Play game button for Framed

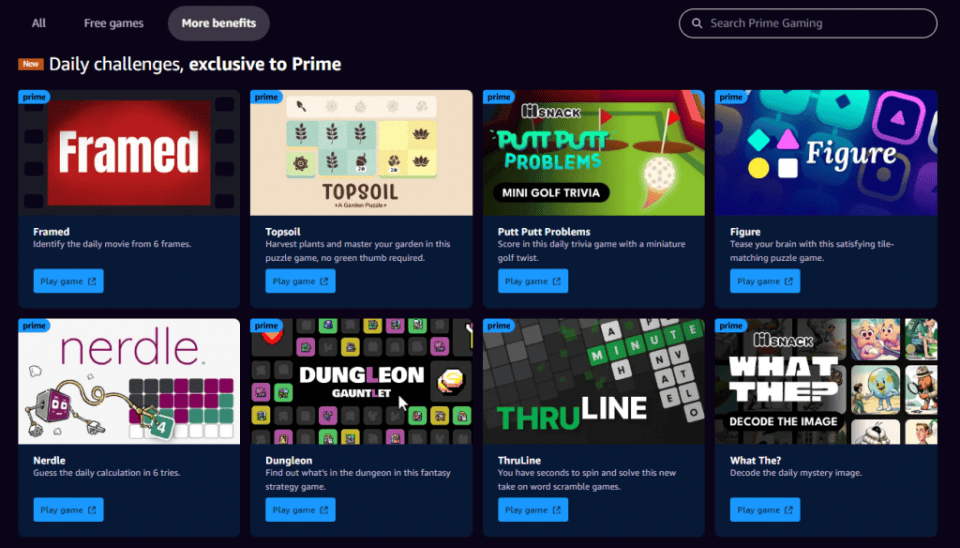(x=69, y=281)
